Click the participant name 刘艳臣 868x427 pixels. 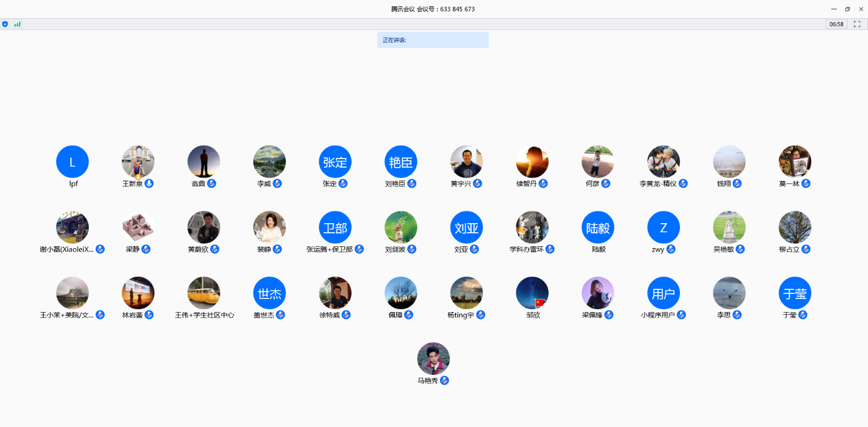[x=395, y=184]
